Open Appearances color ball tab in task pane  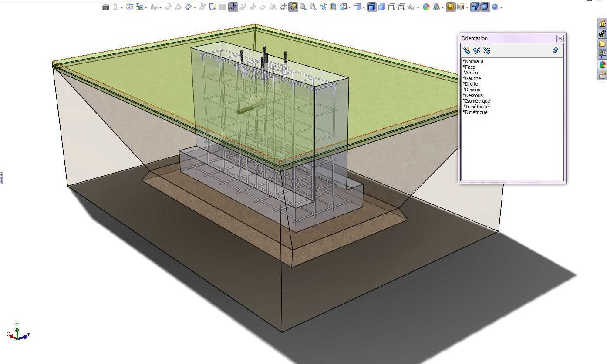click(x=602, y=65)
